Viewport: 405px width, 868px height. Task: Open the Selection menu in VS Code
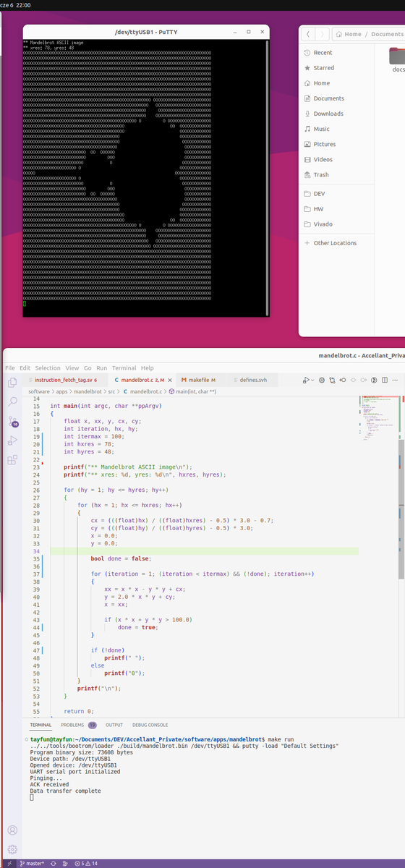(x=48, y=368)
